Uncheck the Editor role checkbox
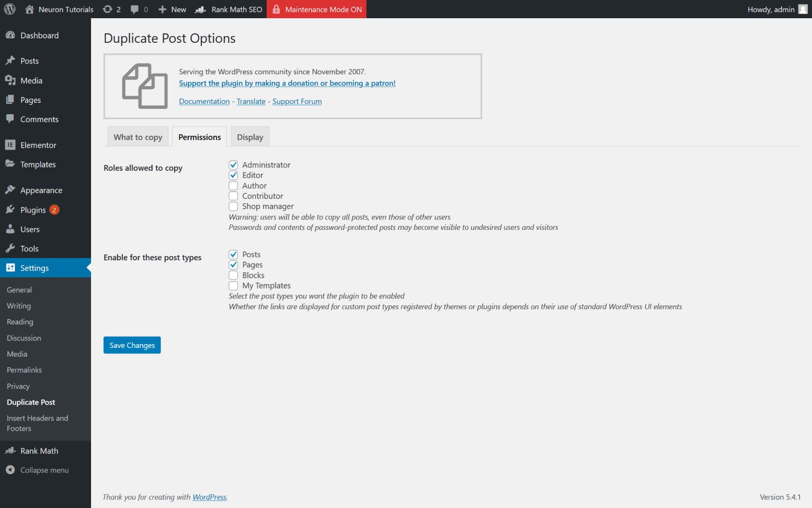Image resolution: width=812 pixels, height=508 pixels. [233, 175]
